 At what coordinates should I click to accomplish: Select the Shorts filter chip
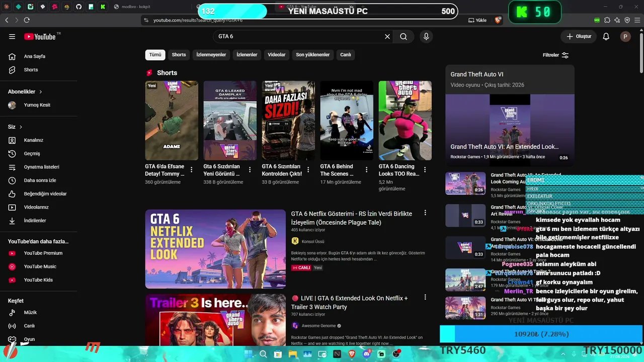(x=179, y=55)
